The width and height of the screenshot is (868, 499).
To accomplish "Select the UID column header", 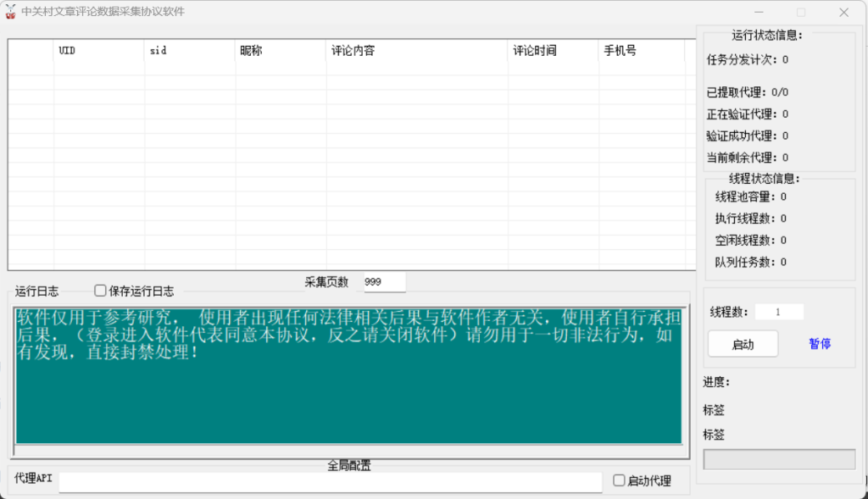I will [x=98, y=51].
